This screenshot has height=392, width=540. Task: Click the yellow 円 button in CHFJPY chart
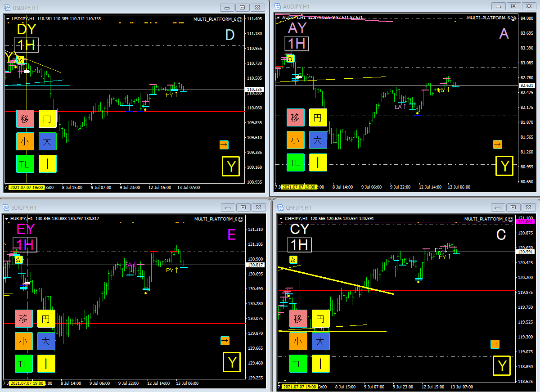click(320, 319)
